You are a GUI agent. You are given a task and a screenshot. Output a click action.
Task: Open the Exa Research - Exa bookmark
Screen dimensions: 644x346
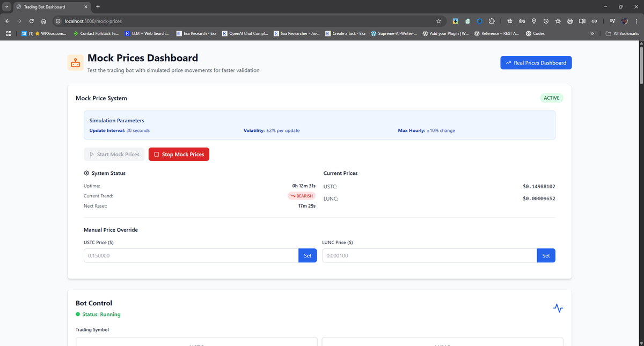click(x=196, y=33)
